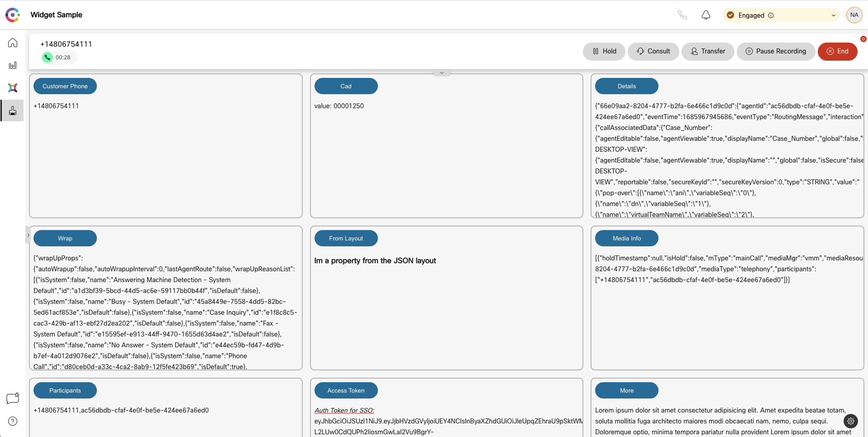Image resolution: width=868 pixels, height=437 pixels.
Task: Select the Customer Phone widget label
Action: pos(65,86)
